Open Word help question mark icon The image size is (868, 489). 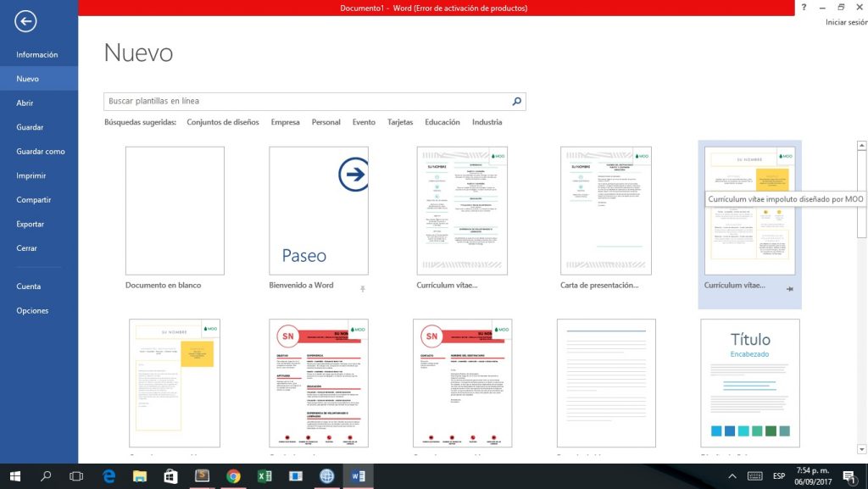[x=804, y=7]
